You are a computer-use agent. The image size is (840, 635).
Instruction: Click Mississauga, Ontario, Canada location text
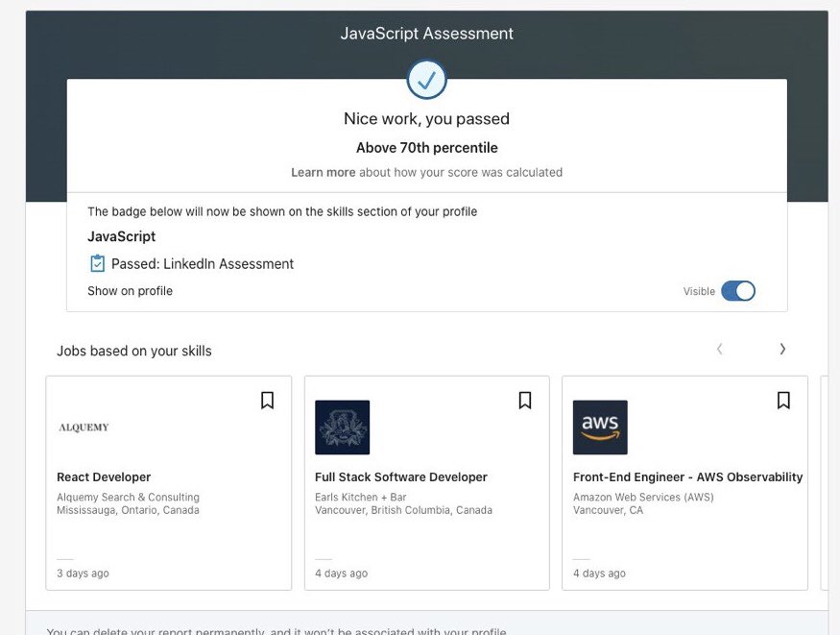click(x=128, y=510)
